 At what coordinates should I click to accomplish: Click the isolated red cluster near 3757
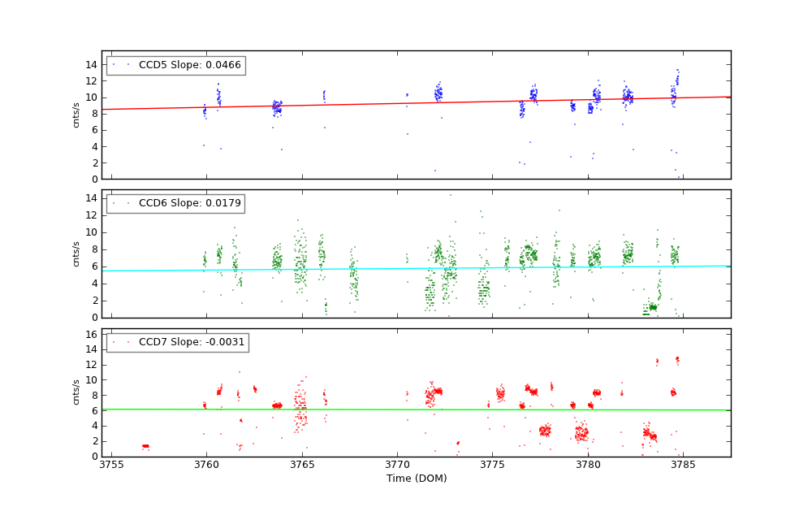[x=145, y=445]
